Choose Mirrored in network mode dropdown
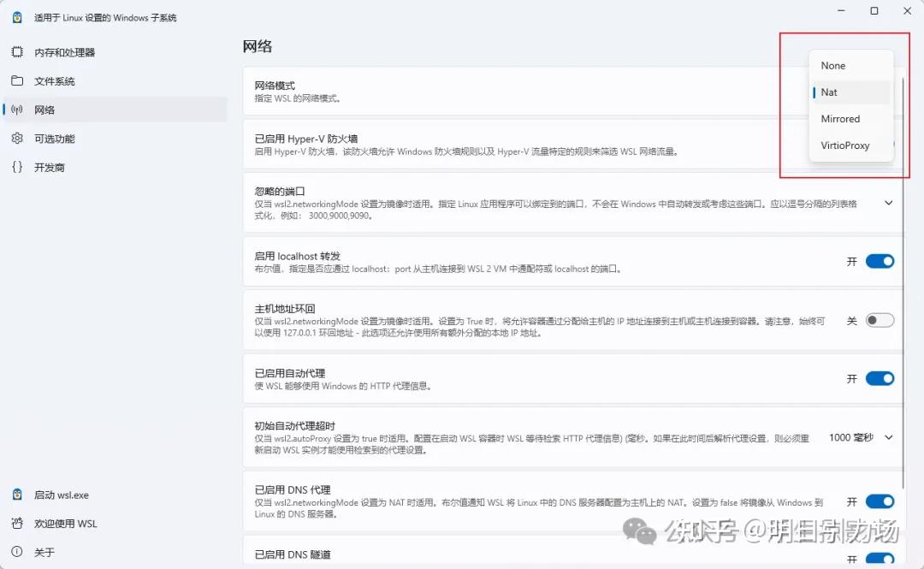924x569 pixels. 851,119
